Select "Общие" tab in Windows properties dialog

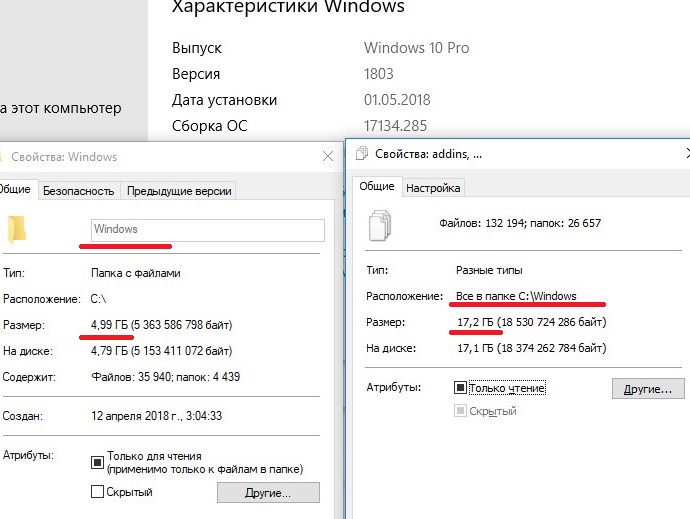pyautogui.click(x=15, y=190)
